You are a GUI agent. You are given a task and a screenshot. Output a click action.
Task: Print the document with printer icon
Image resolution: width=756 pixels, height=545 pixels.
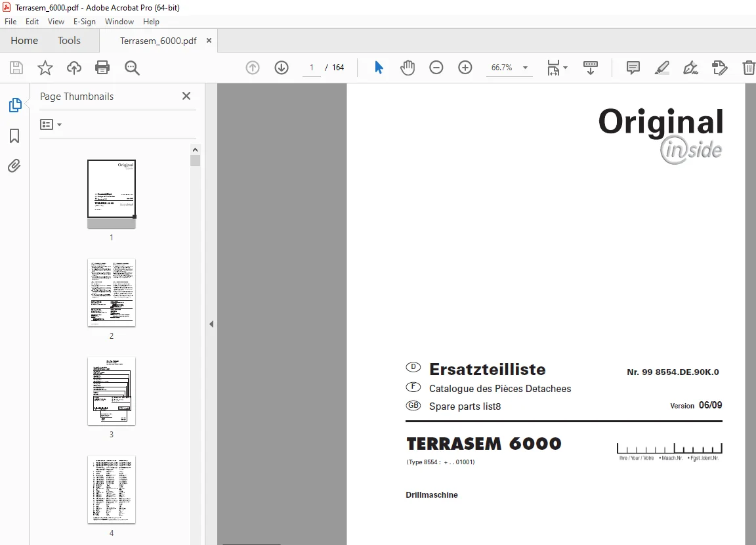[x=102, y=68]
